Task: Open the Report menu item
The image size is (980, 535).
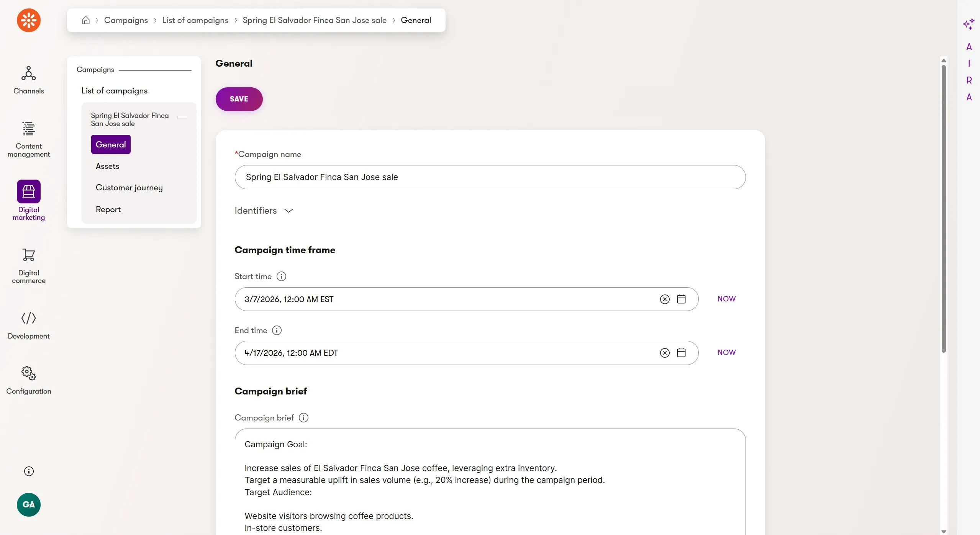Action: click(108, 209)
